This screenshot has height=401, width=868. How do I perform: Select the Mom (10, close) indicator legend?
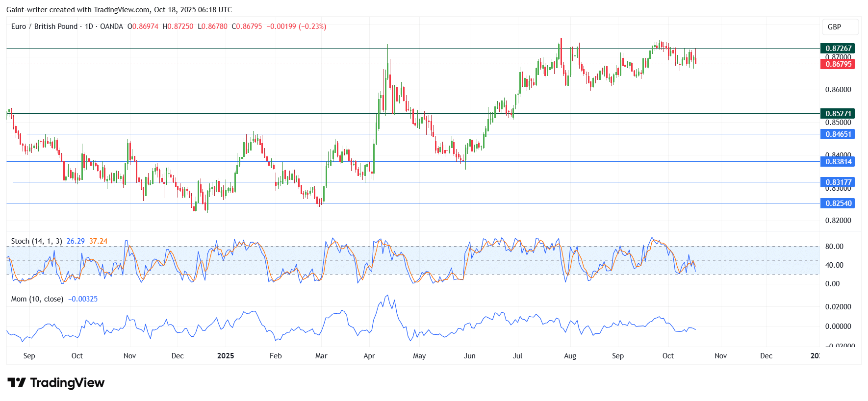click(37, 299)
